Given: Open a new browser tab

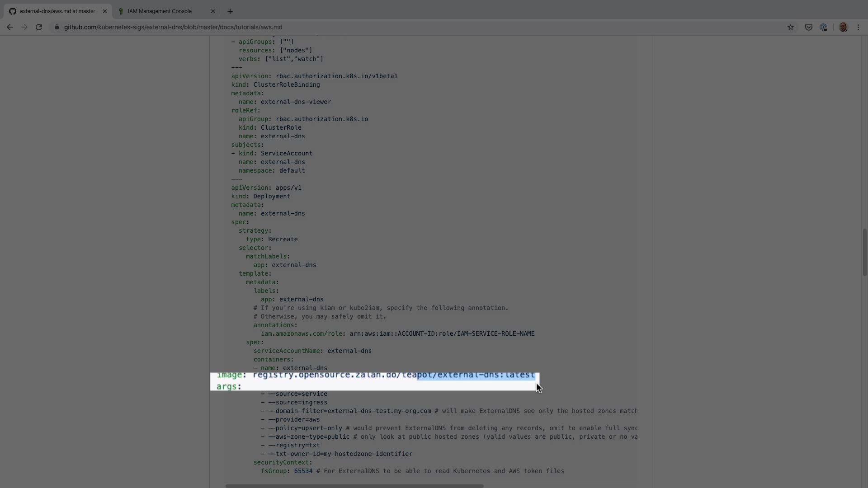Looking at the screenshot, I should point(230,11).
